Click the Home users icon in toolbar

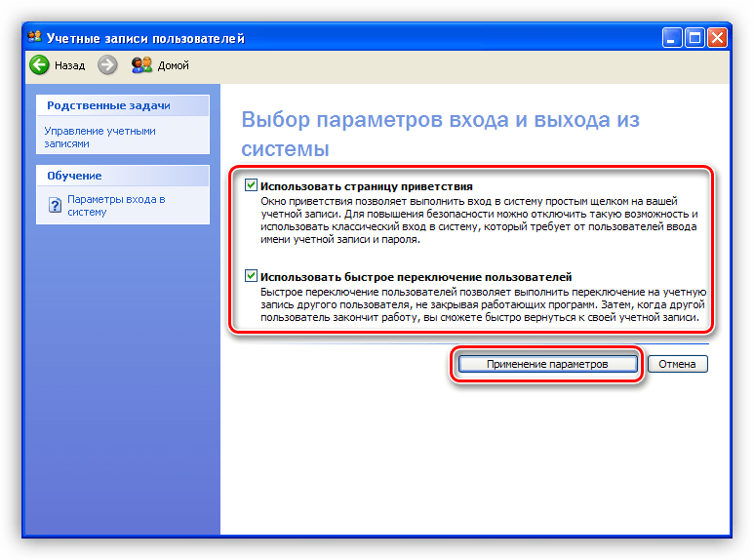coord(141,65)
